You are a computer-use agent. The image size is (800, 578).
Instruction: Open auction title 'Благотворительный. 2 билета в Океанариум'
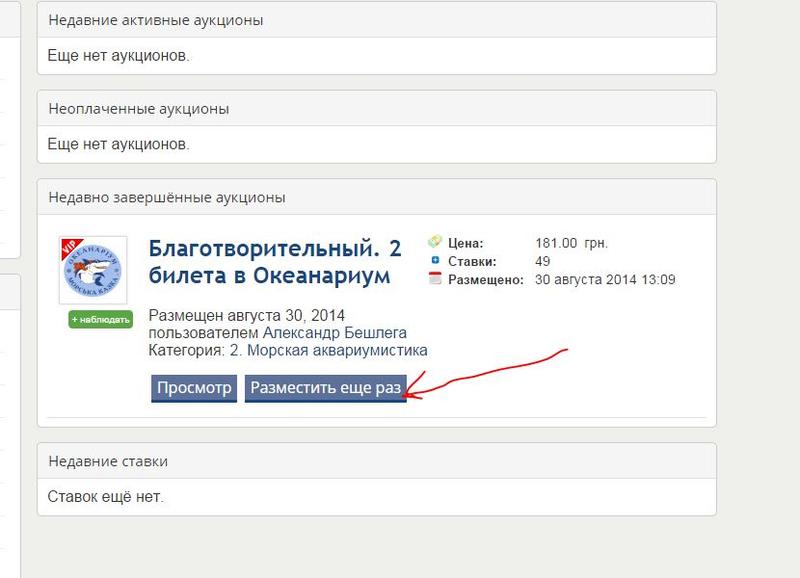tap(269, 261)
